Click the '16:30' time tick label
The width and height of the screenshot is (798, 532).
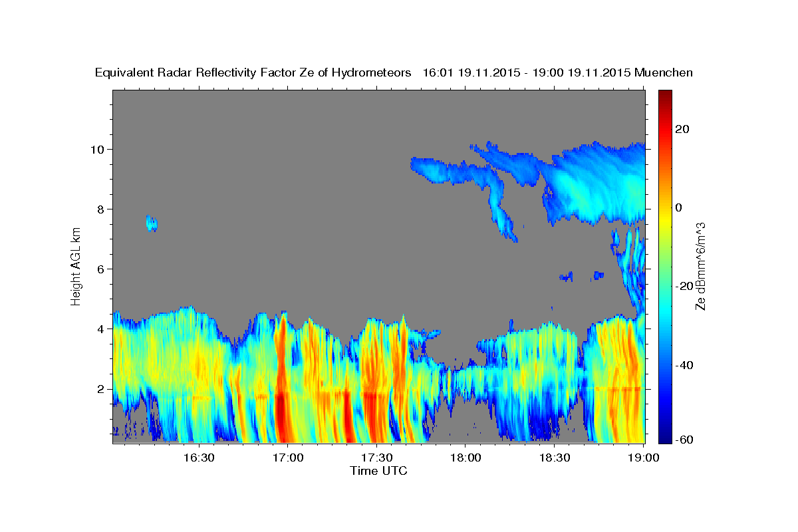199,458
